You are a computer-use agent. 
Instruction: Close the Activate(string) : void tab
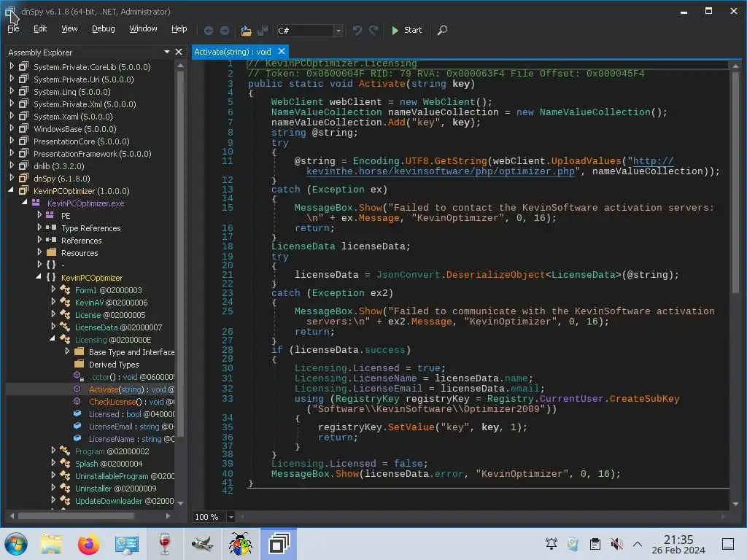pos(282,51)
